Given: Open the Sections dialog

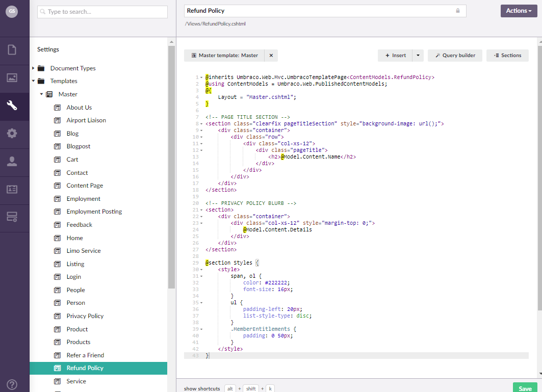Looking at the screenshot, I should [x=507, y=56].
